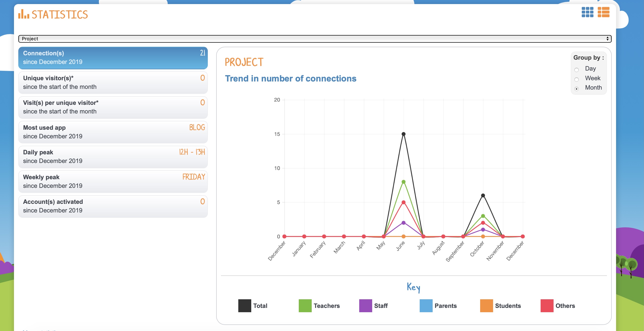644x331 pixels.
Task: Open the Weekly peak panel
Action: [113, 181]
